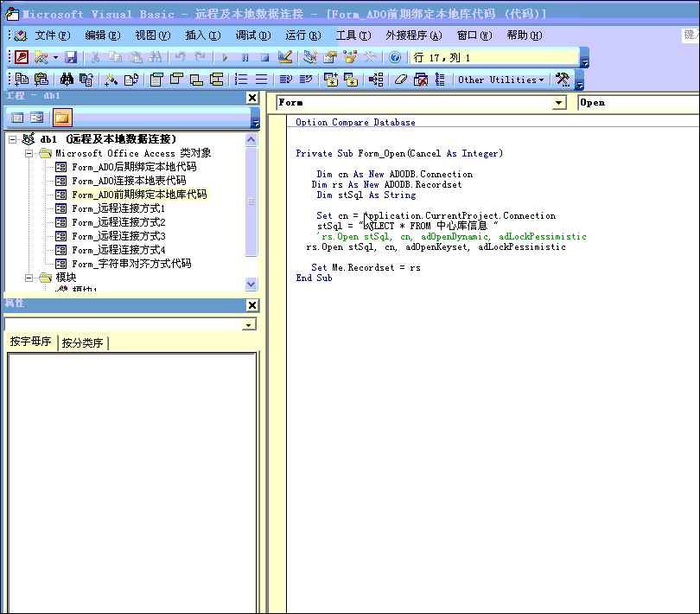700x614 pixels.
Task: Open the 调试 menu
Action: tap(253, 35)
